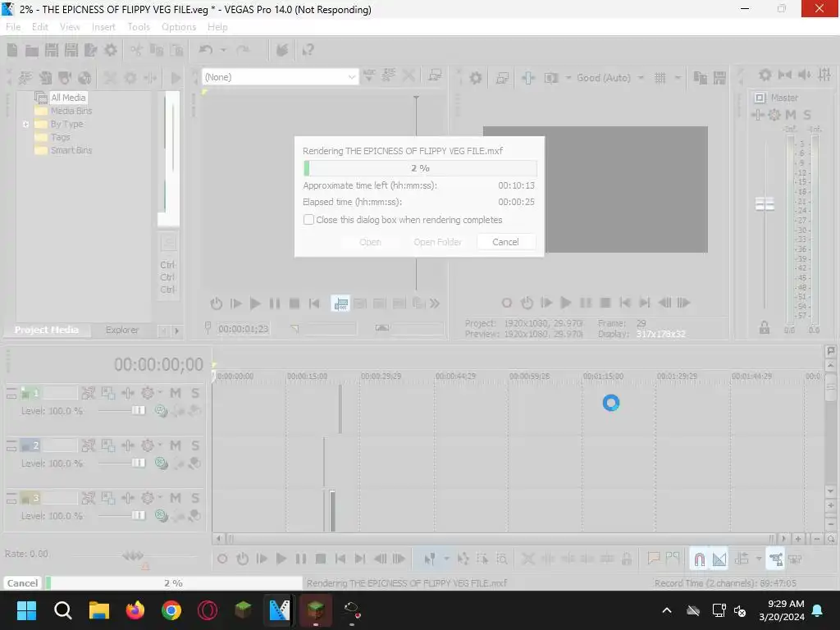840x630 pixels.
Task: Click the What's This help icon
Action: 308,50
